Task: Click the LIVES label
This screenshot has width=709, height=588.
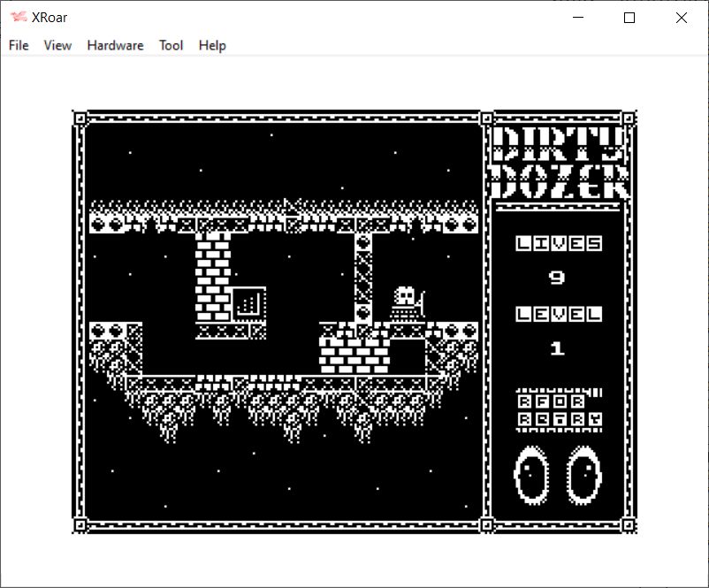Action: 559,243
